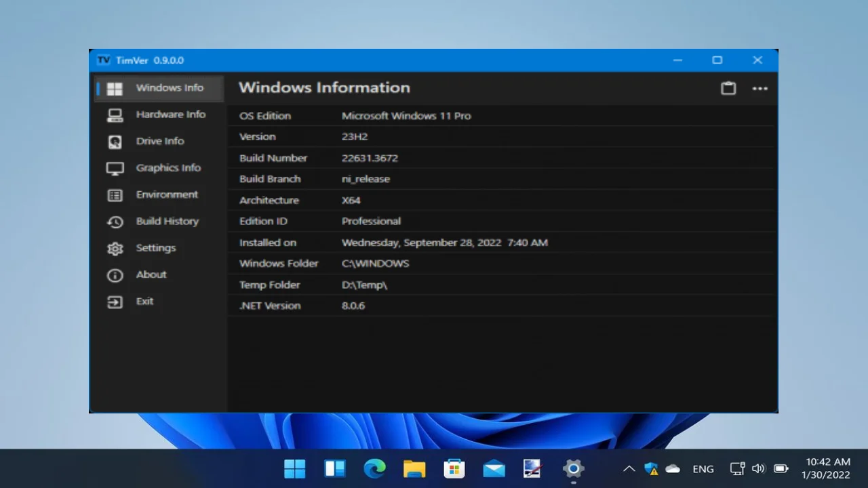Click the OS Edition row label

(265, 116)
